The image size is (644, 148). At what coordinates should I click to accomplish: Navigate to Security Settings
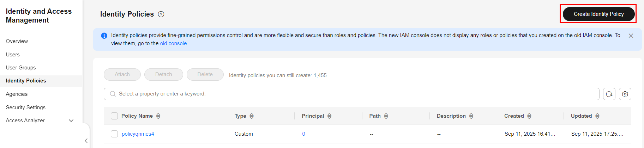(x=26, y=107)
